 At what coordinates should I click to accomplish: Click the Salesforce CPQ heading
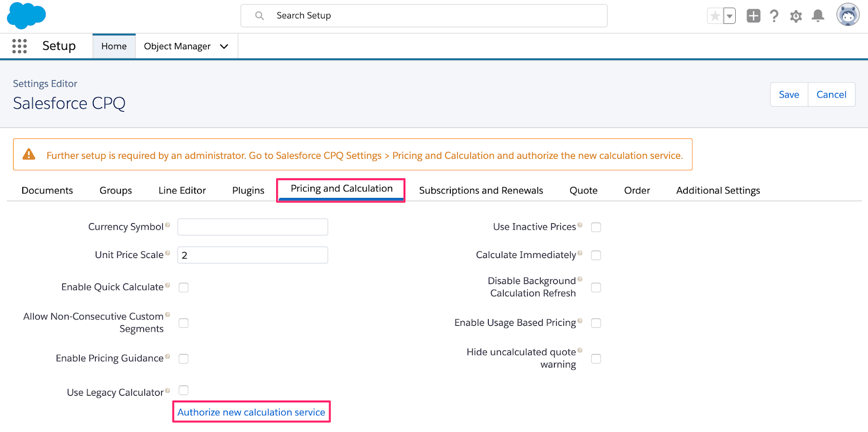tap(69, 103)
